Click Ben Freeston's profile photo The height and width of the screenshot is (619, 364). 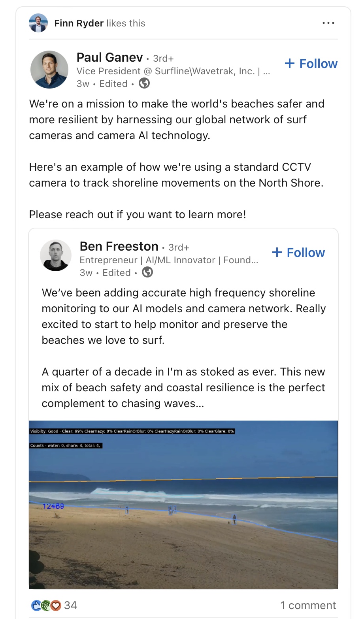pyautogui.click(x=56, y=255)
